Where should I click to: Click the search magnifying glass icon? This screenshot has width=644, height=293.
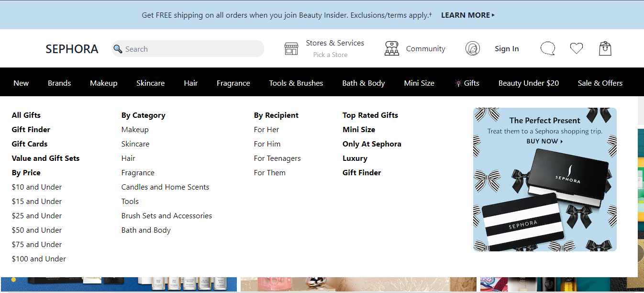pos(118,49)
